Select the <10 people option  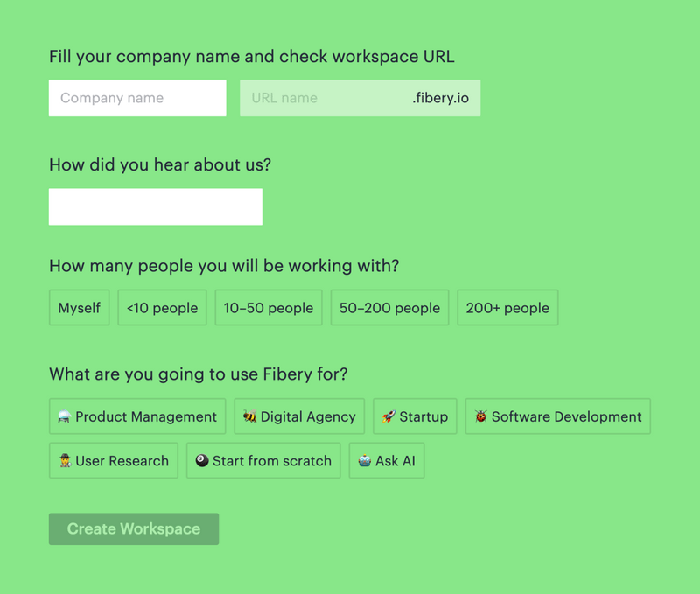coord(162,307)
